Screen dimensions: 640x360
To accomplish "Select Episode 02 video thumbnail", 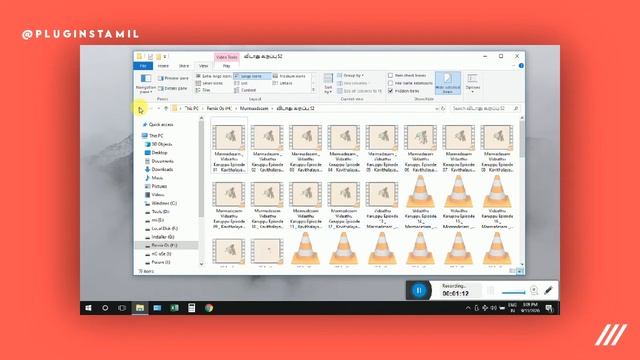I will click(267, 138).
